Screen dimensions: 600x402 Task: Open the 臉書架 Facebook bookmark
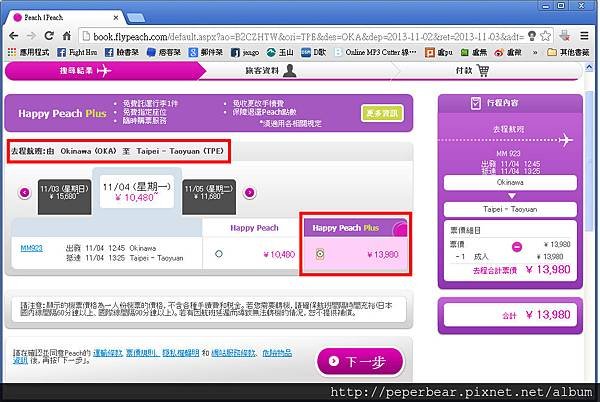122,52
